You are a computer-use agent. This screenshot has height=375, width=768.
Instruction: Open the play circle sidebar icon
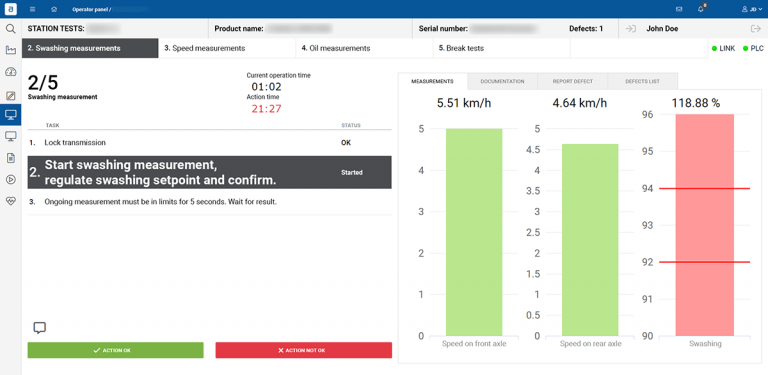coord(11,179)
